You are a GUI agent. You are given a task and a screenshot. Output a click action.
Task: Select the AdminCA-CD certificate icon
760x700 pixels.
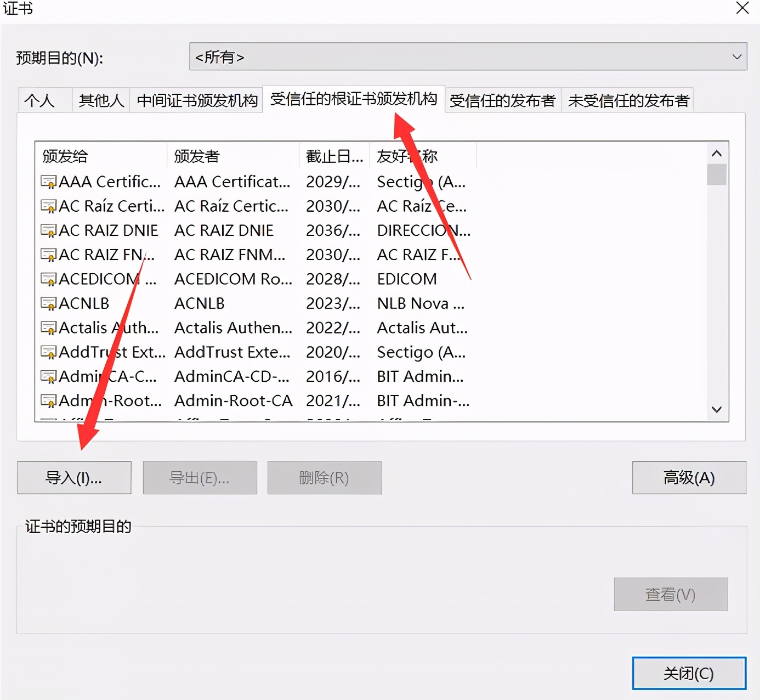(x=48, y=376)
